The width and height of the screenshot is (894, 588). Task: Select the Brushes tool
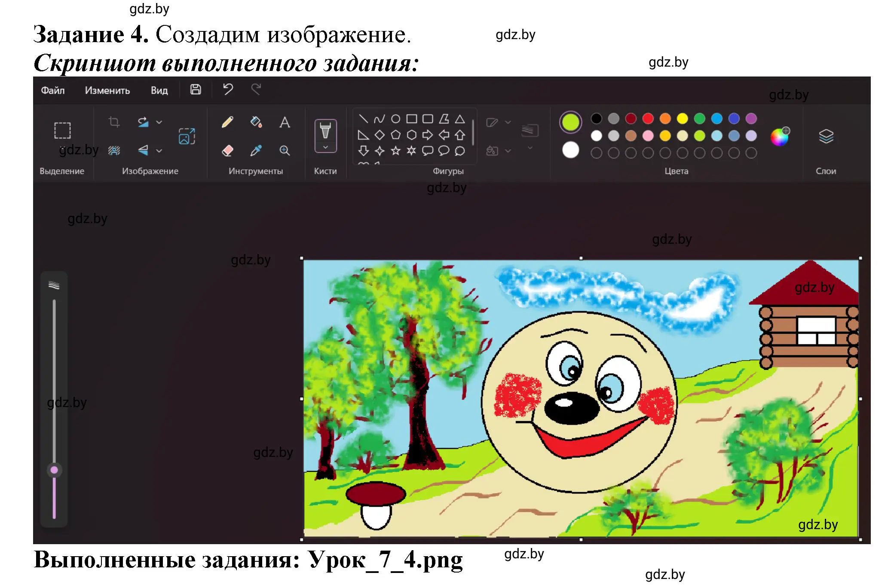point(325,130)
